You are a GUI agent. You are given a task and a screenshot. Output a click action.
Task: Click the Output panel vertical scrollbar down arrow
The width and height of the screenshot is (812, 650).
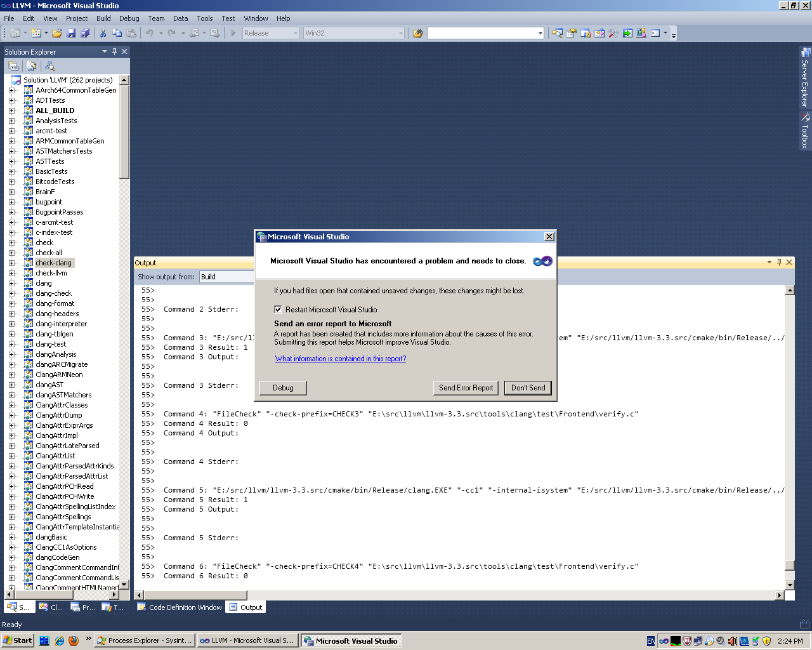790,585
